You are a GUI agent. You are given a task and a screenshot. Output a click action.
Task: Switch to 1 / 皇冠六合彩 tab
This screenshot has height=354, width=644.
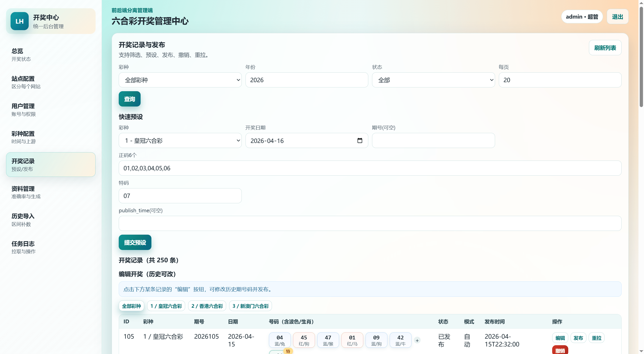[x=166, y=306]
